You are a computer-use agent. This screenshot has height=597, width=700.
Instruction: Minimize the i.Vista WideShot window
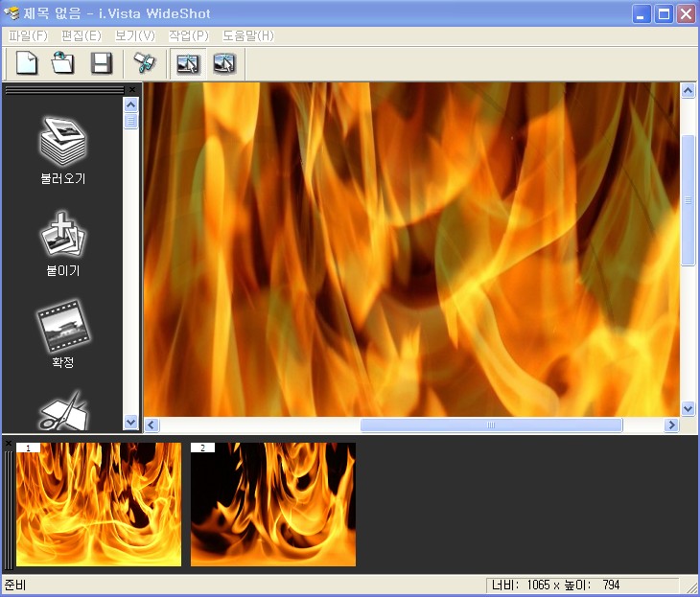642,14
